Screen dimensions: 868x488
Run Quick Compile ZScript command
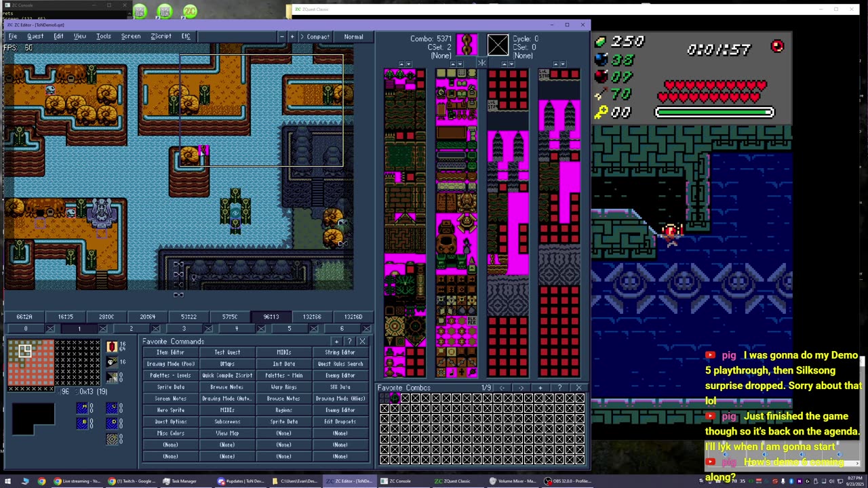pyautogui.click(x=227, y=375)
